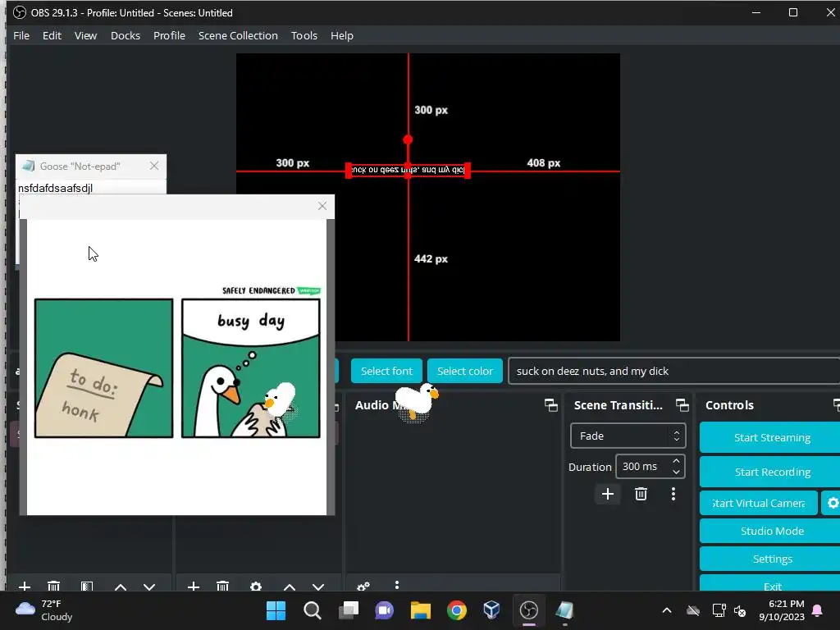Open the Fade transition dropdown

pos(628,436)
